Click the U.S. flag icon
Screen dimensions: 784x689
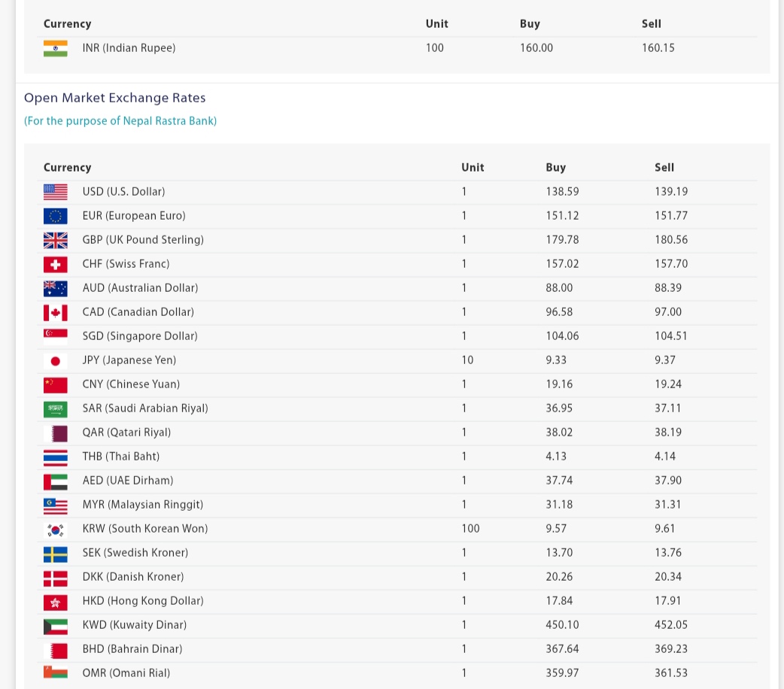(56, 192)
